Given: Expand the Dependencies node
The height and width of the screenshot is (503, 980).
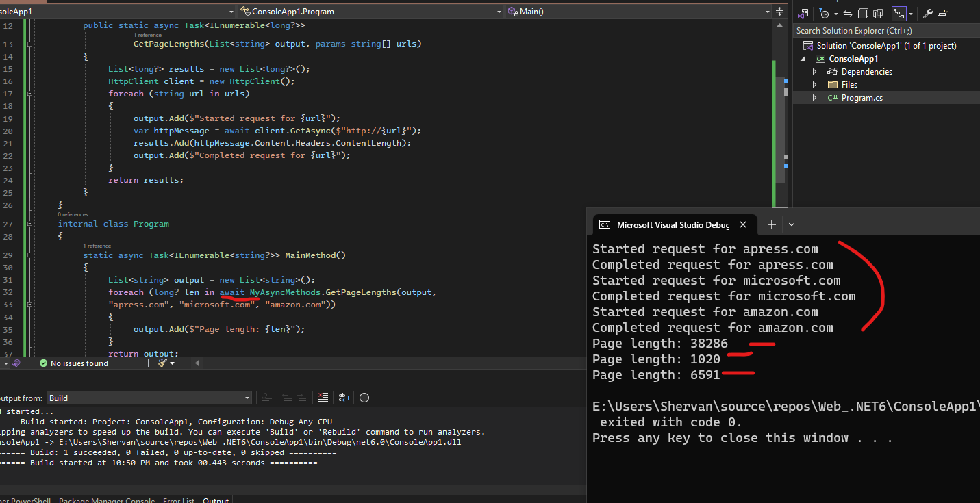Looking at the screenshot, I should [x=814, y=72].
